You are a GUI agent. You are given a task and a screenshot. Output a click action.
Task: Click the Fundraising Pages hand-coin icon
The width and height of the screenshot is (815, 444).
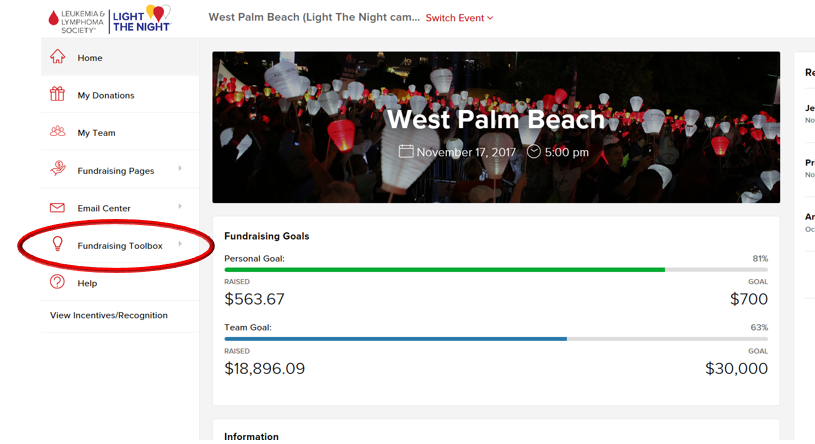tap(58, 168)
